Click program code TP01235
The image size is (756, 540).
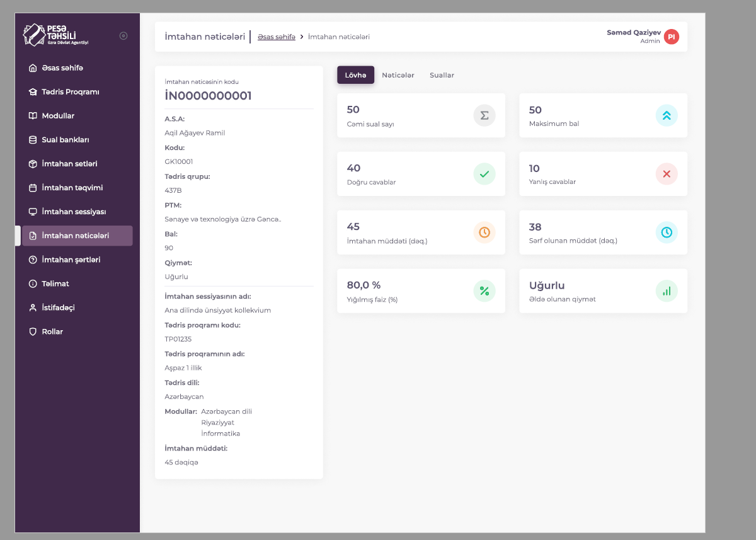pyautogui.click(x=178, y=339)
